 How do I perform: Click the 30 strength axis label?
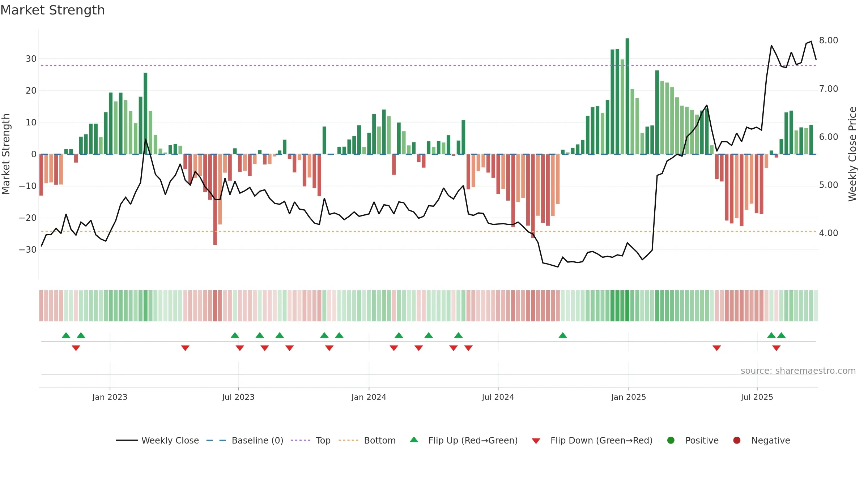tap(31, 59)
